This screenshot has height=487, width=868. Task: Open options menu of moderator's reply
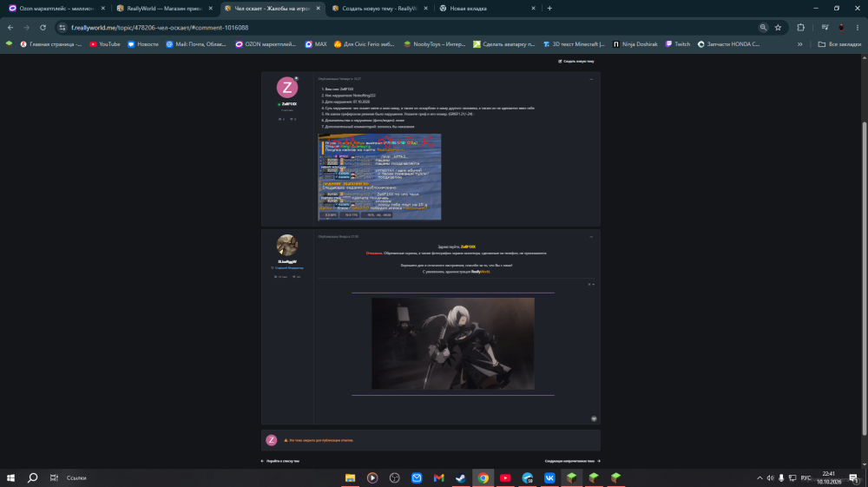point(591,237)
